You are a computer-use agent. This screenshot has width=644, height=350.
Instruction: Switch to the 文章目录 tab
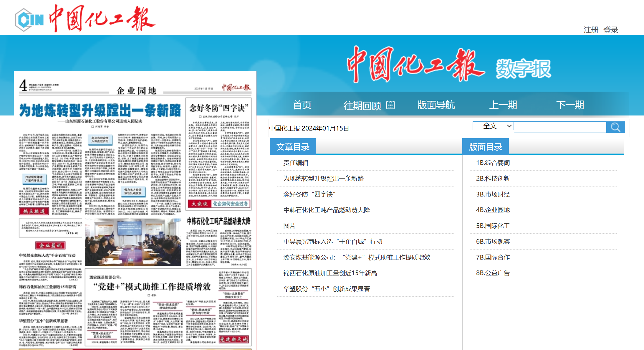[293, 147]
